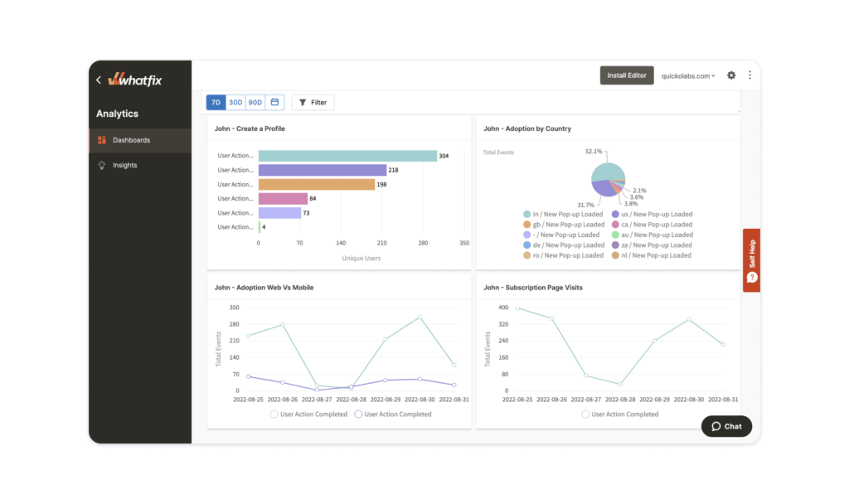Image resolution: width=849 pixels, height=504 pixels.
Task: Toggle 'ca / New Pop-up Loaded' legend
Action: click(652, 225)
